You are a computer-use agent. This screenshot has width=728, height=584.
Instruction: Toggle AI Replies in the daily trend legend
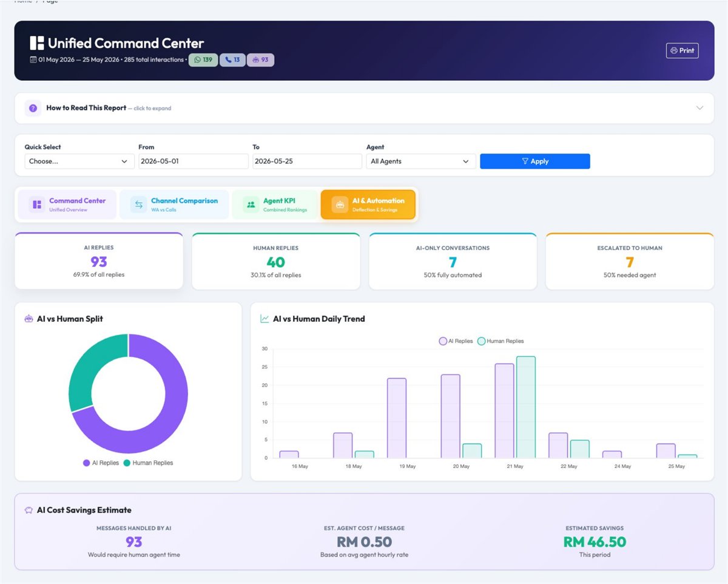456,341
